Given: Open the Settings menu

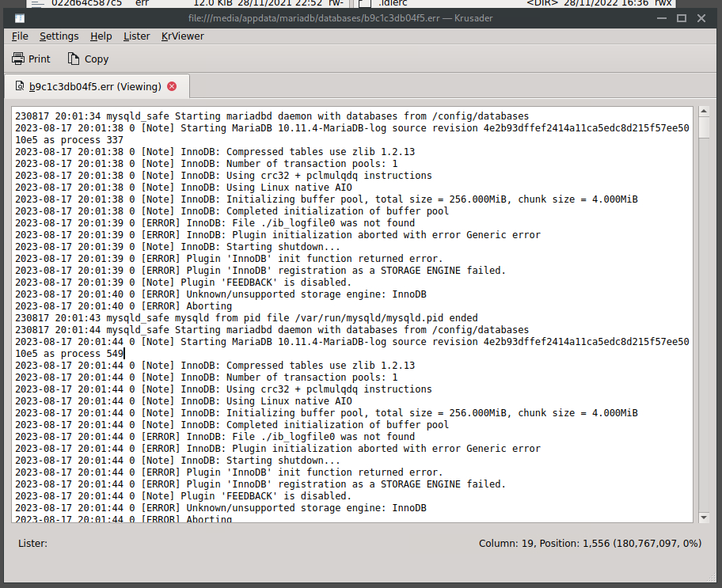Looking at the screenshot, I should tap(59, 36).
